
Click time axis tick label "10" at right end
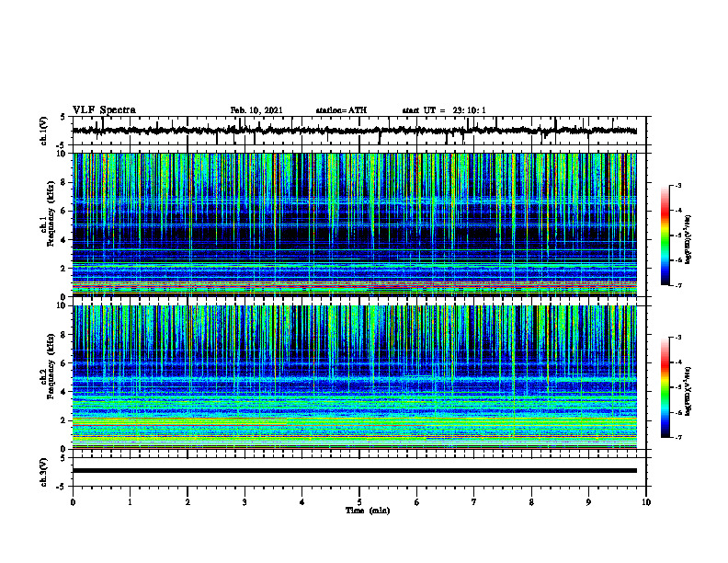(646, 502)
